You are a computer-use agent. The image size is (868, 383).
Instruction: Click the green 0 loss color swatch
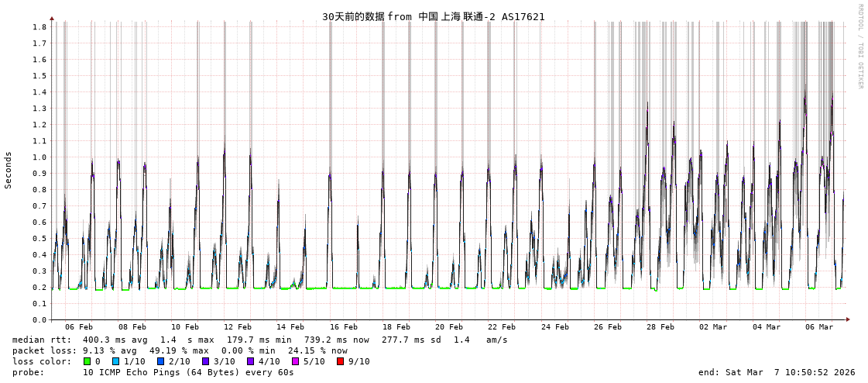(x=87, y=361)
